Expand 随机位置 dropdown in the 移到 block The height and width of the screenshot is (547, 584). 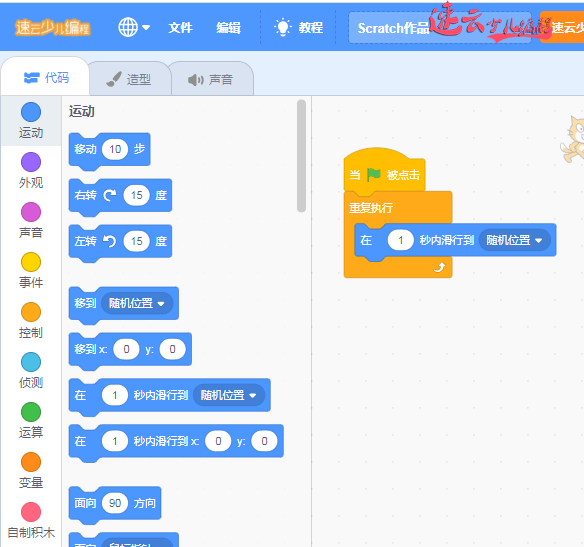pyautogui.click(x=137, y=303)
